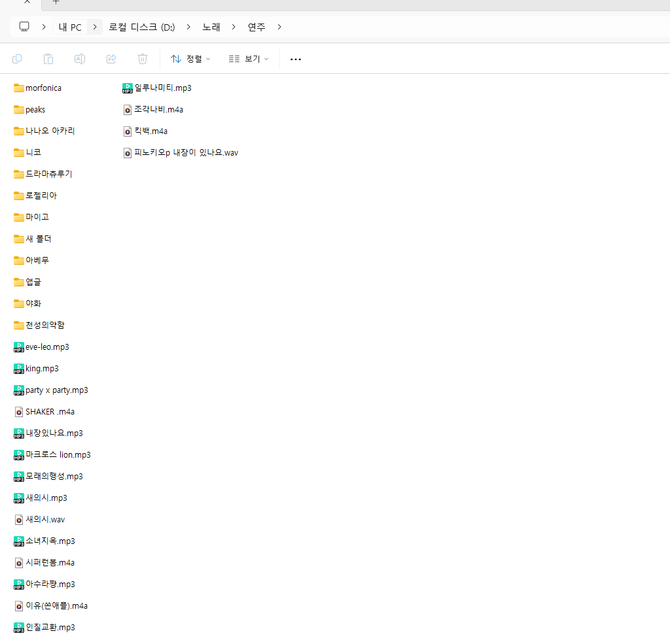Select file name 새의시.wav
This screenshot has width=670, height=644.
[x=45, y=520]
